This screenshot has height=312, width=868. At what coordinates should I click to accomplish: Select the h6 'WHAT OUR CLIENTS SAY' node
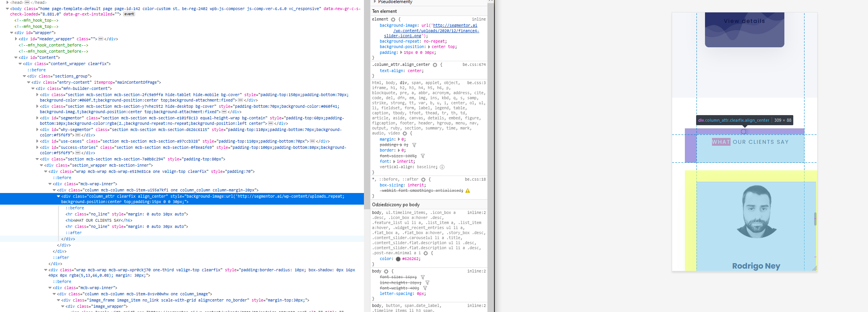click(99, 220)
